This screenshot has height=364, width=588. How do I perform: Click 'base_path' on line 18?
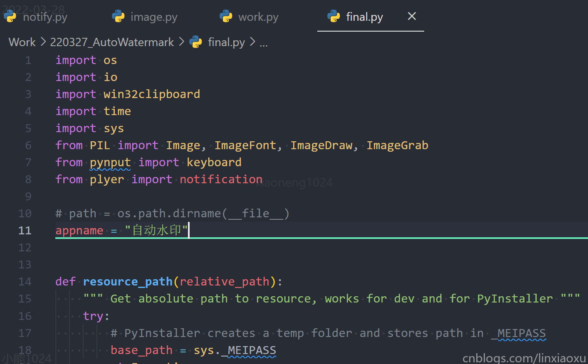click(x=141, y=350)
